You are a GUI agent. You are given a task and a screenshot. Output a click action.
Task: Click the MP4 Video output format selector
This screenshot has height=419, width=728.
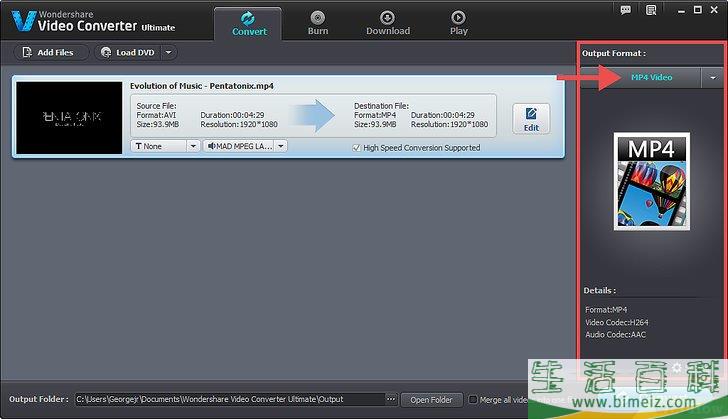tap(641, 78)
